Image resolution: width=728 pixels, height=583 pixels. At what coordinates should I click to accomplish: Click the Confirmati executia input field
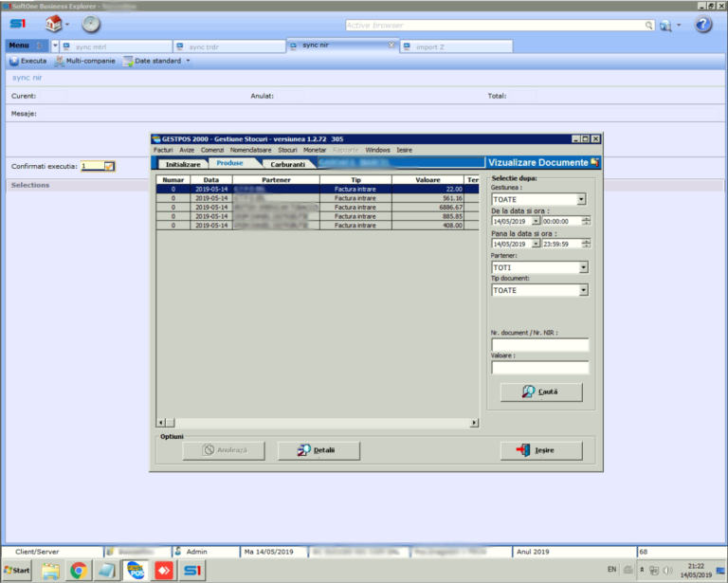pos(92,166)
